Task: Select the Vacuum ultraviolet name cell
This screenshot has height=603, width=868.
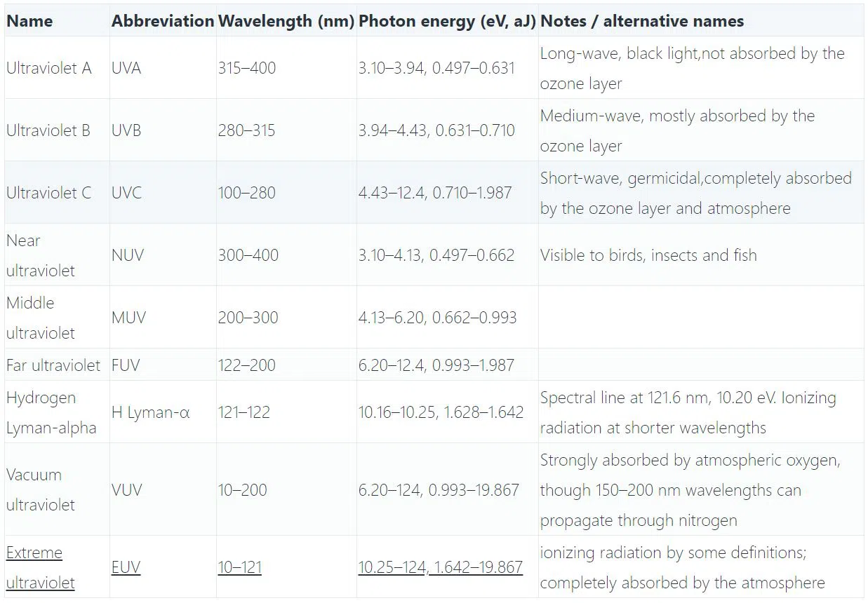Action: (41, 489)
